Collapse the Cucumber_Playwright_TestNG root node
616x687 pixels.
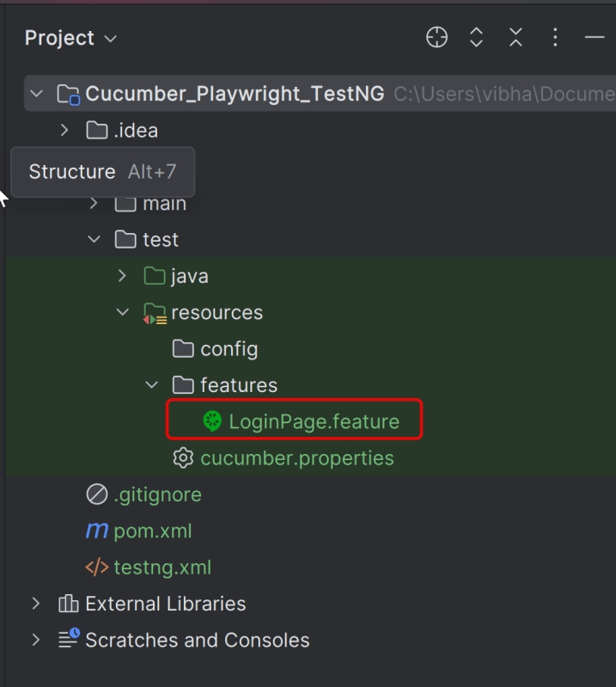[x=36, y=94]
